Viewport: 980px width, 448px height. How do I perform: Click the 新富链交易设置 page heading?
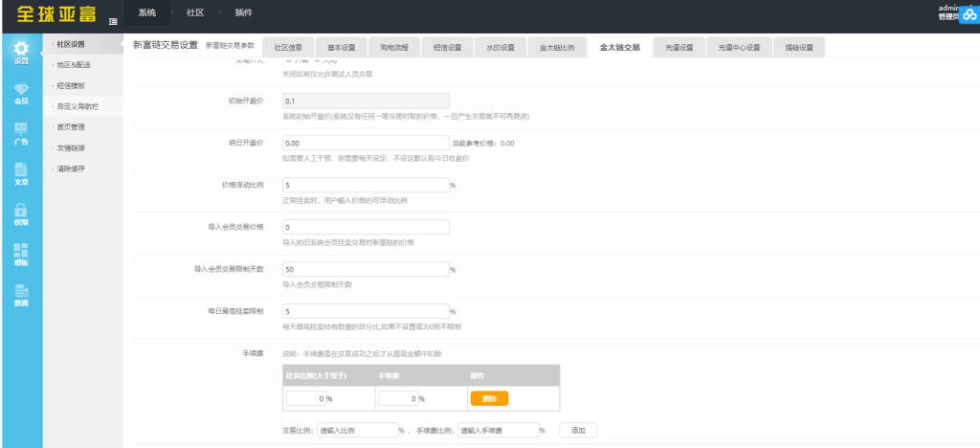[166, 45]
